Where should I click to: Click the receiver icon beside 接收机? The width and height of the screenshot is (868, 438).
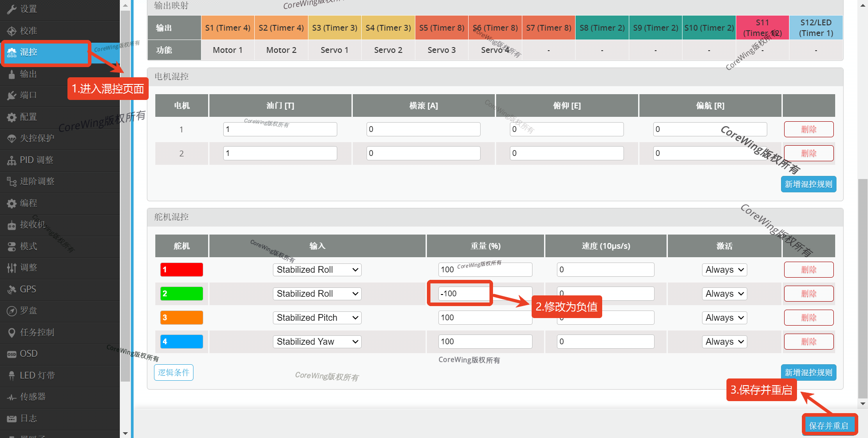[x=12, y=225]
